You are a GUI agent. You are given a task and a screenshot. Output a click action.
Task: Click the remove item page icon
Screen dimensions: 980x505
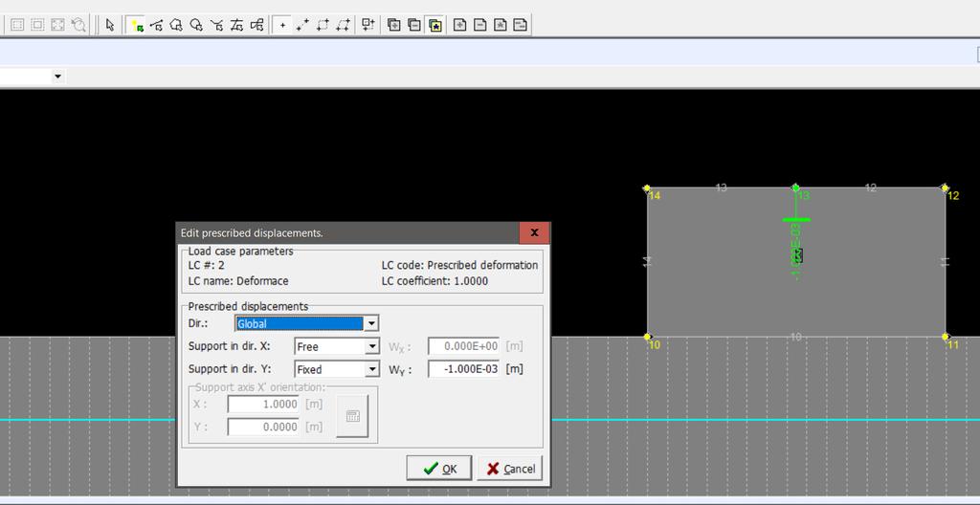pyautogui.click(x=480, y=25)
